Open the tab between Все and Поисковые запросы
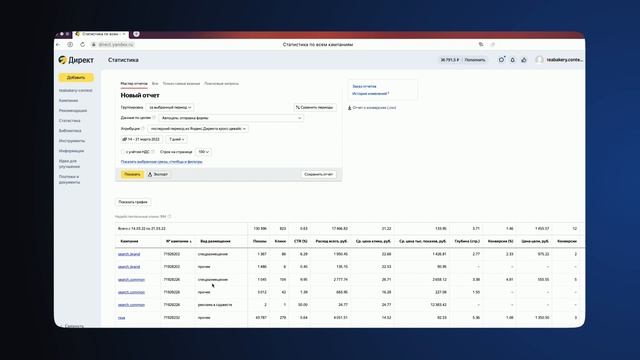Image resolution: width=640 pixels, height=360 pixels. pos(181,84)
